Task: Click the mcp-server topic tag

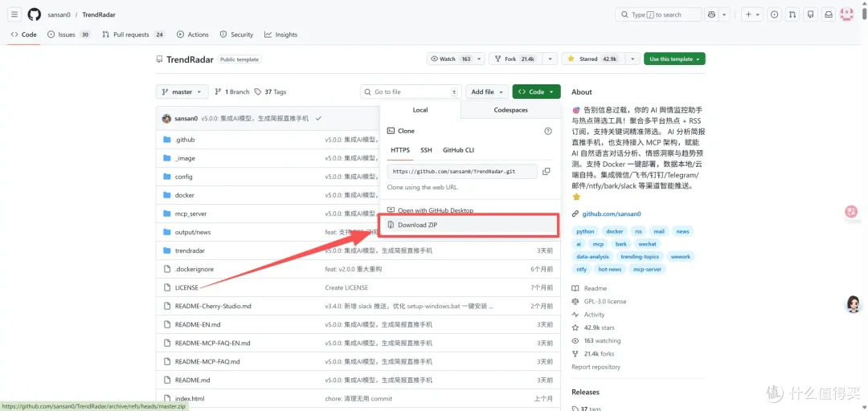Action: 647,270
